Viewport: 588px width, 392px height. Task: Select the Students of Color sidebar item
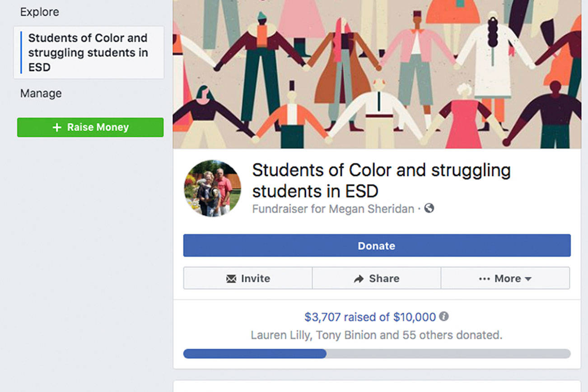pos(88,52)
